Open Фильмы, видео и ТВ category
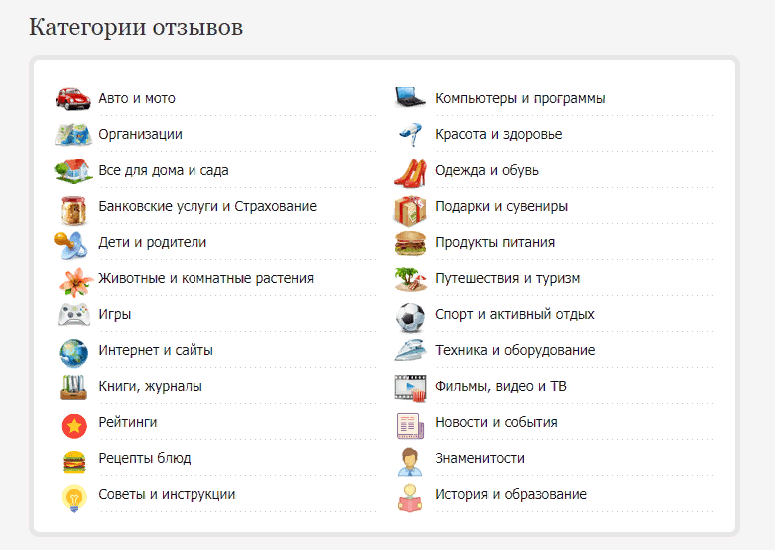775x550 pixels. (500, 387)
